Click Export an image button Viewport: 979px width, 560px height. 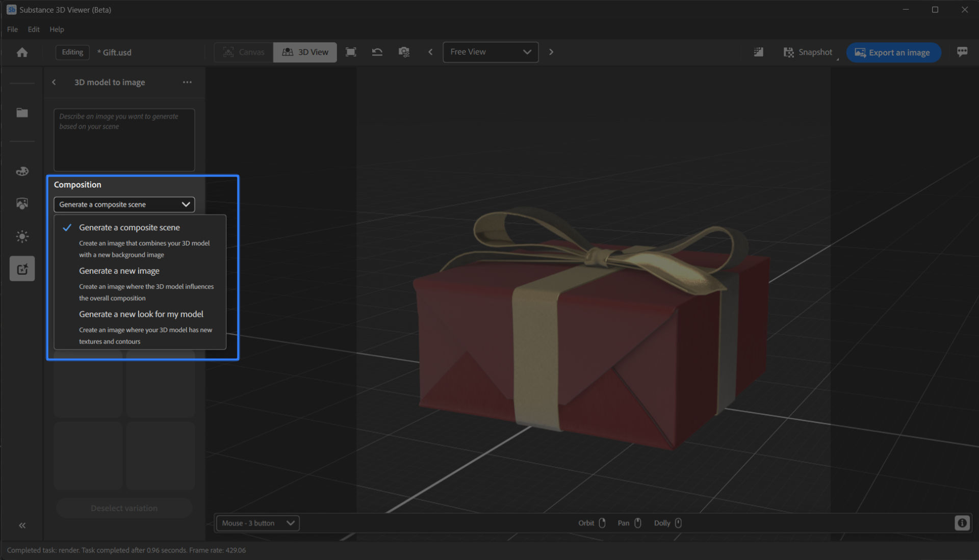point(893,52)
